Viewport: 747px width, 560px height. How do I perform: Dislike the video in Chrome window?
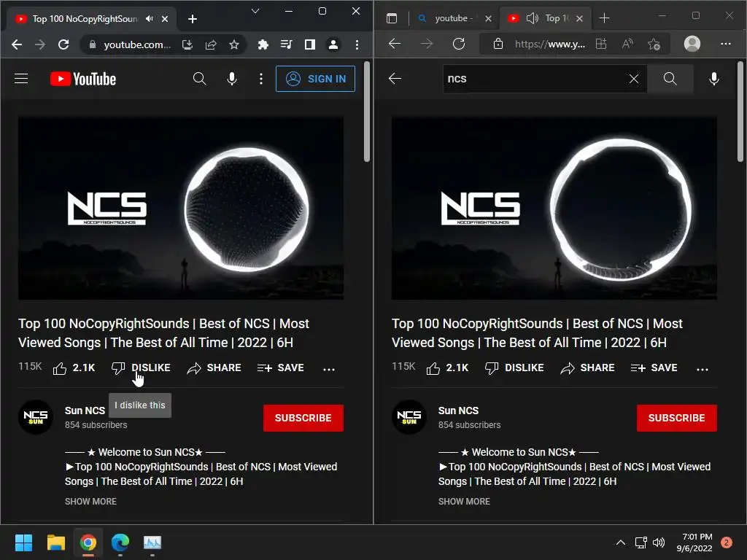141,368
